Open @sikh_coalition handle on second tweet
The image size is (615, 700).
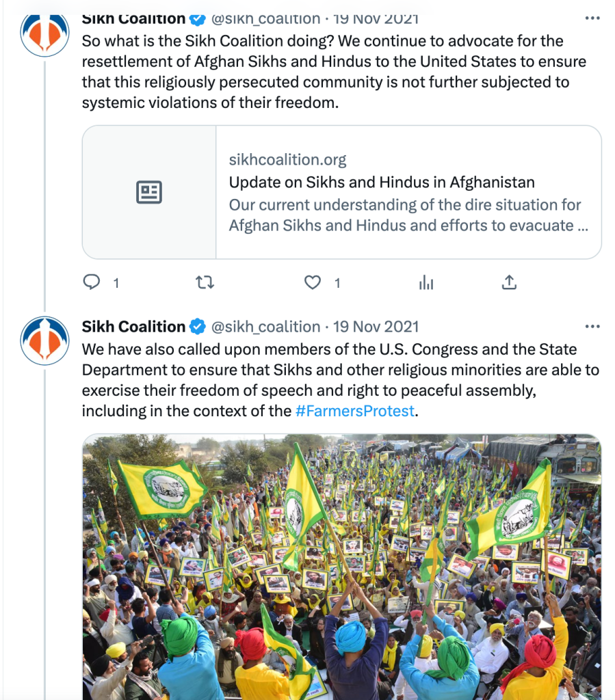tap(265, 327)
